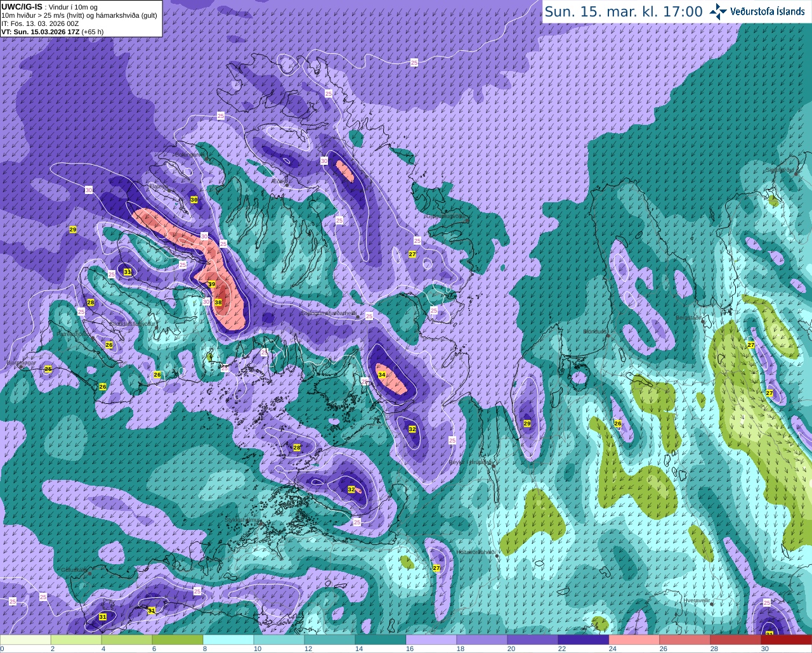Select the 12–14 teal legend swatch
812x653 pixels.
pos(330,640)
